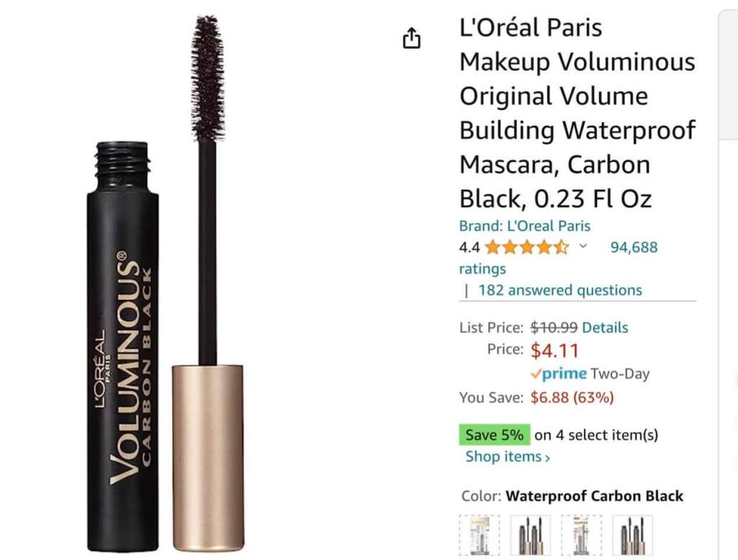738x560 pixels.
Task: Click the $4.11 price text
Action: pyautogui.click(x=554, y=350)
